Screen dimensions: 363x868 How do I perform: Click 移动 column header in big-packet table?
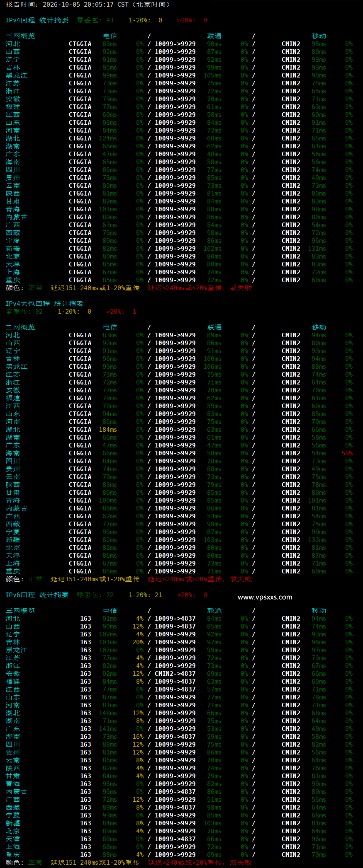pyautogui.click(x=319, y=327)
